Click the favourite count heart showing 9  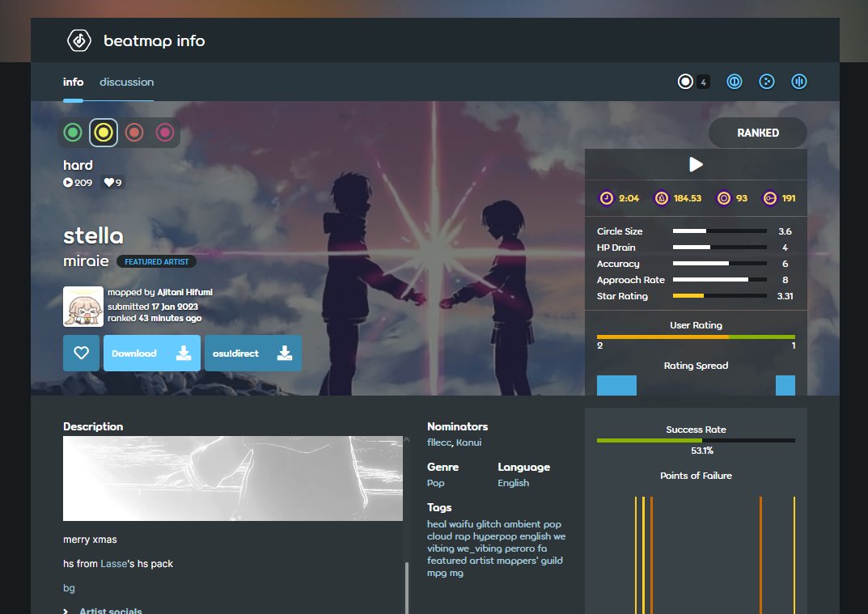coord(113,182)
